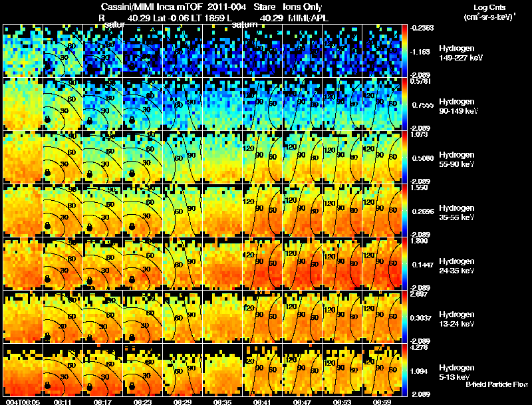The image size is (532, 405).
Task: Click the 1.800 color scale value
Action: click(x=419, y=241)
